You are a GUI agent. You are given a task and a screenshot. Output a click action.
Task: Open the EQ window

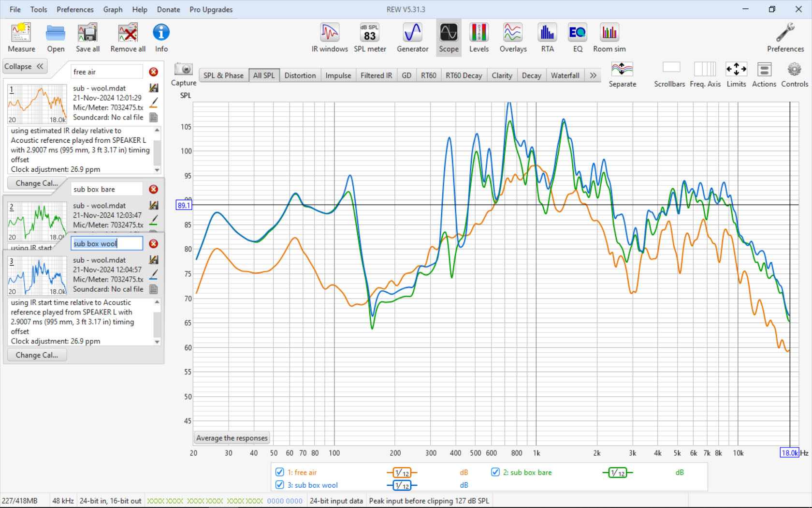click(578, 38)
